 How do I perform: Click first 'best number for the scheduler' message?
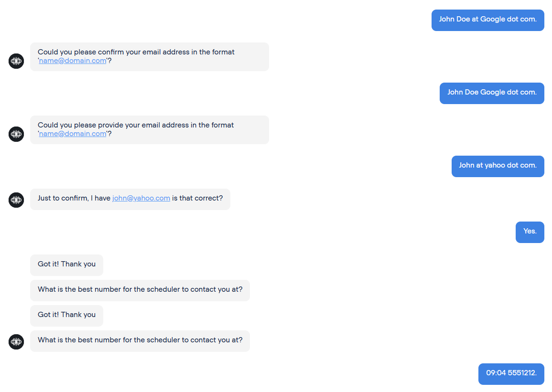[140, 290]
